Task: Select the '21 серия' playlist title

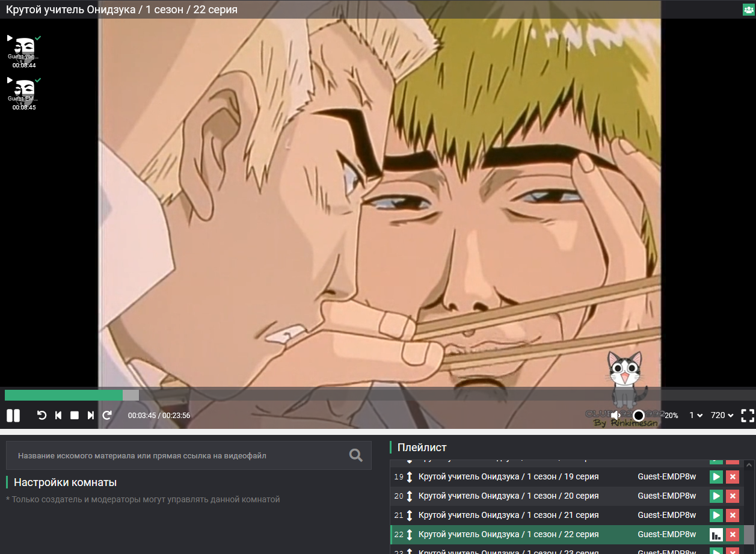Action: pyautogui.click(x=508, y=516)
